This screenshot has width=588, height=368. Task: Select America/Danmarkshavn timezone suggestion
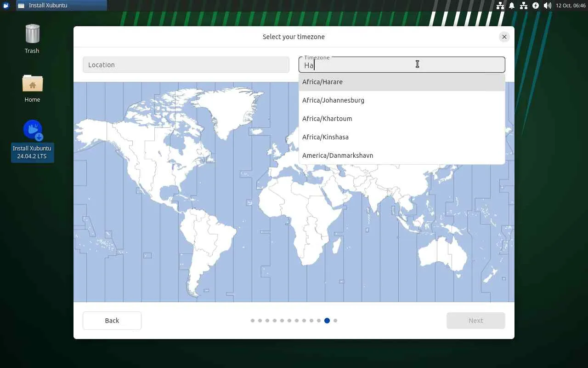point(402,155)
